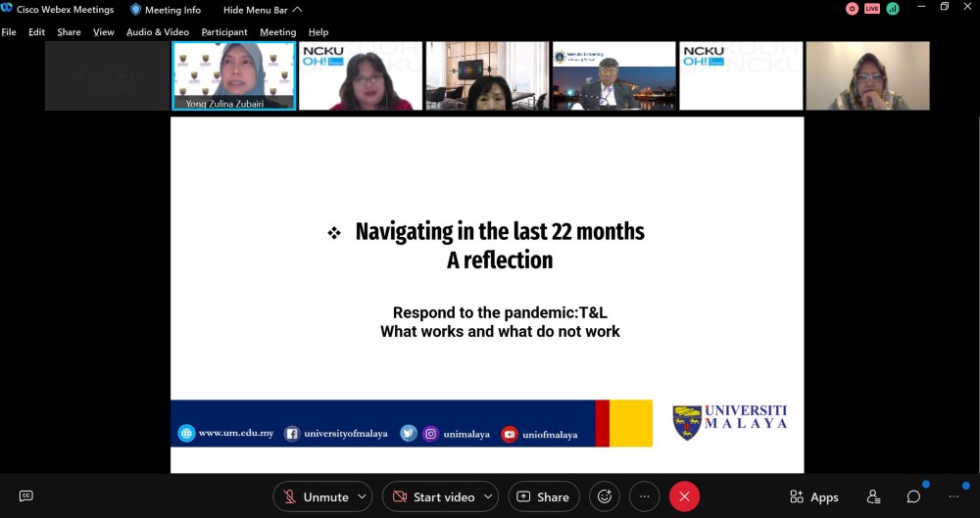Click the red leave meeting button
980x518 pixels.
684,496
